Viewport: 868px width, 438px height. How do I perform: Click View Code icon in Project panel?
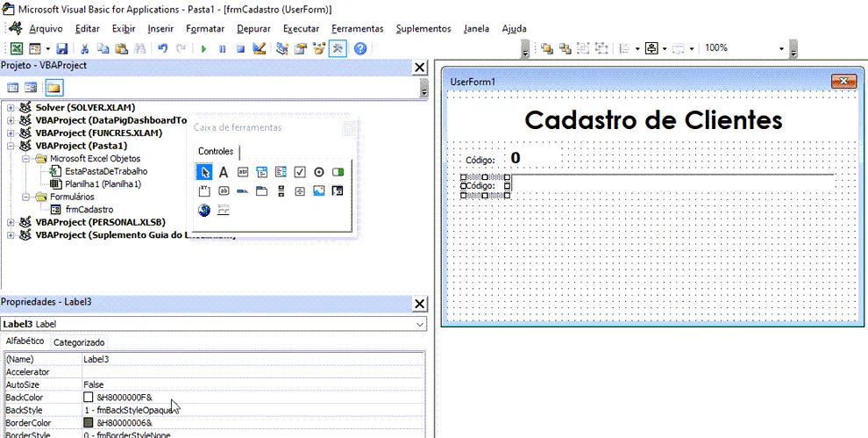click(12, 88)
